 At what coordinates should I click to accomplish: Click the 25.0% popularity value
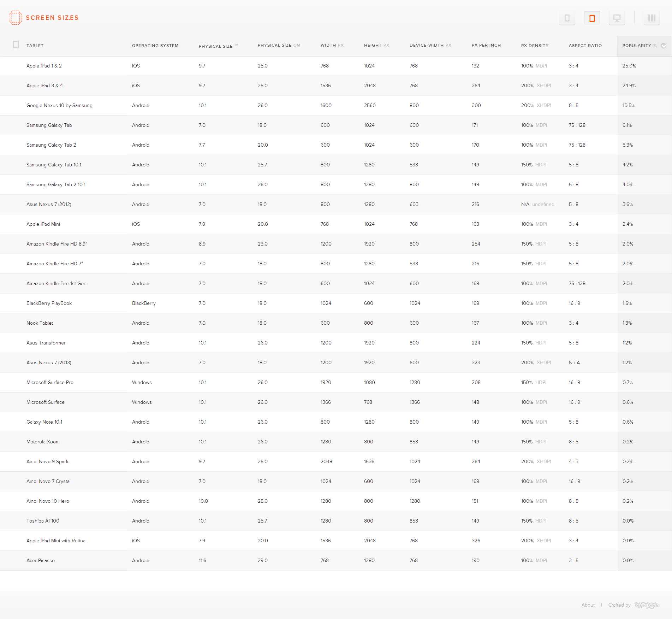[629, 66]
